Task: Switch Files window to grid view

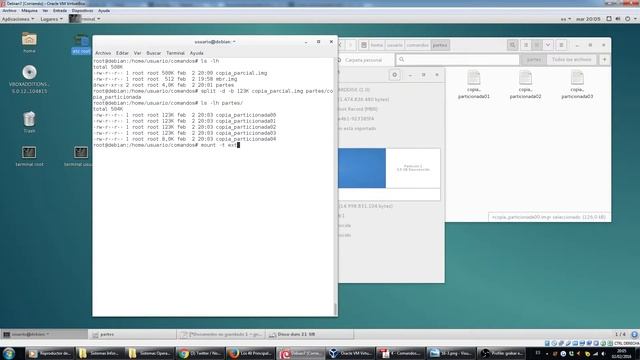Action: (x=537, y=45)
